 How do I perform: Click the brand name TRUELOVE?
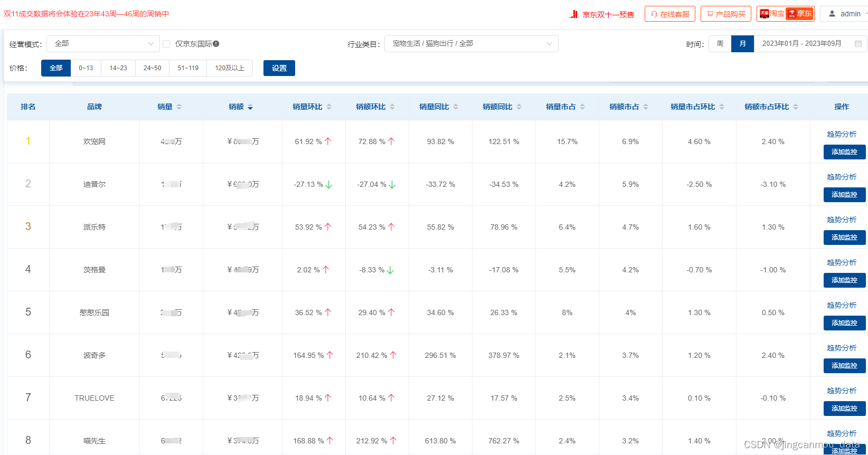pyautogui.click(x=95, y=398)
